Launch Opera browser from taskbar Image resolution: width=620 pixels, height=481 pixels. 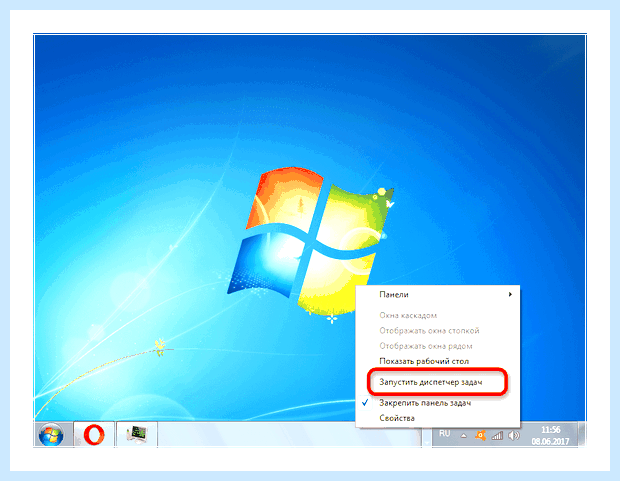pos(94,434)
